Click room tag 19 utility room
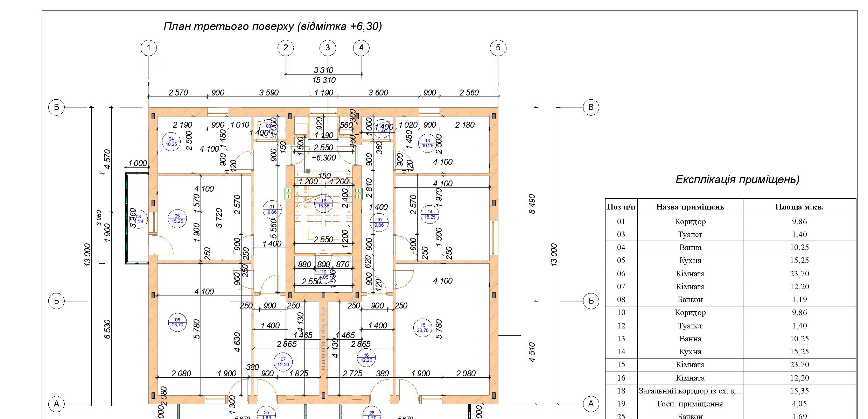Viewport: 868px width, 419px height. [x=324, y=275]
